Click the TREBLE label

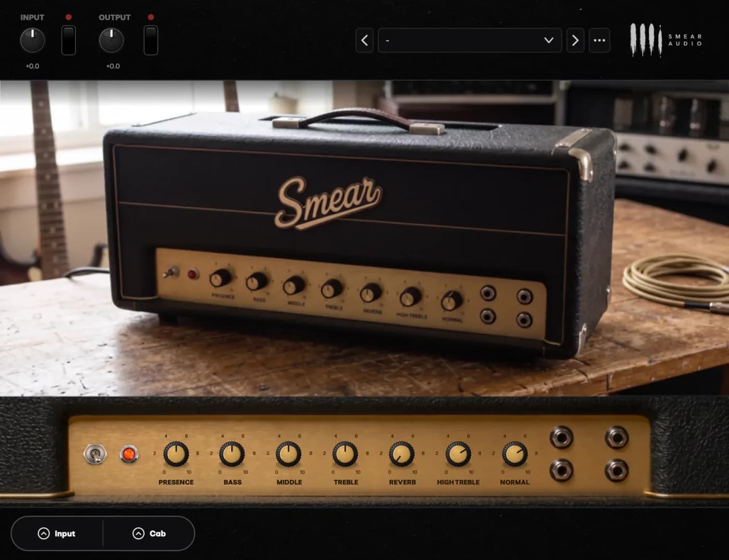pyautogui.click(x=346, y=482)
